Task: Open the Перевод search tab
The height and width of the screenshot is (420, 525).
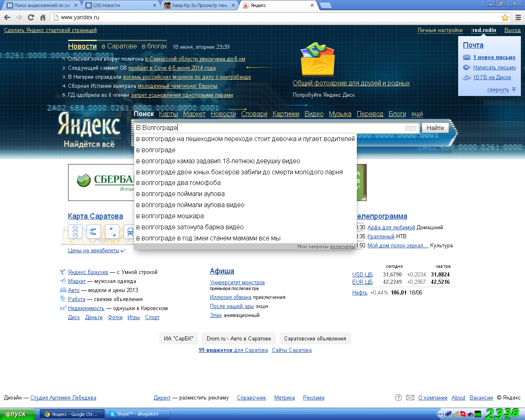Action: point(370,114)
